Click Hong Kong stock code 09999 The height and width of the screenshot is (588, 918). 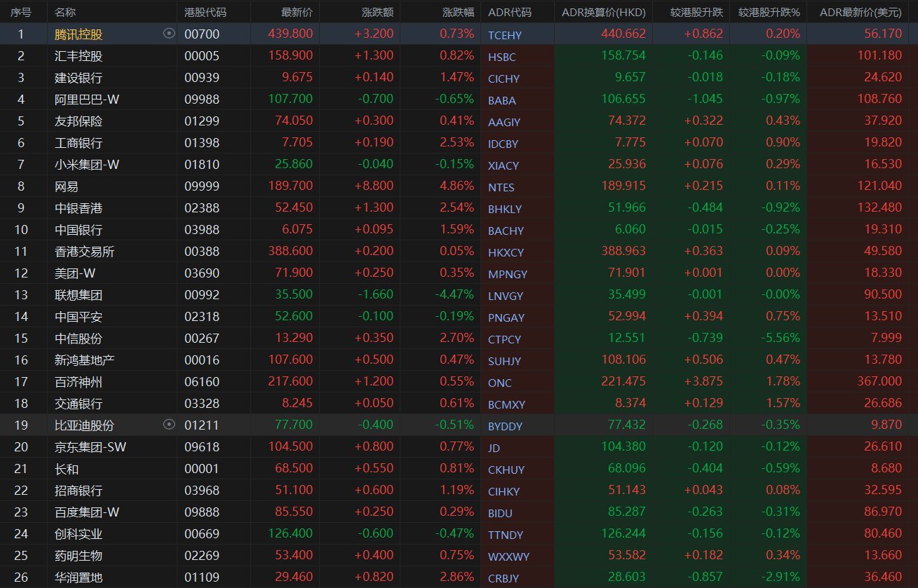[x=201, y=186]
